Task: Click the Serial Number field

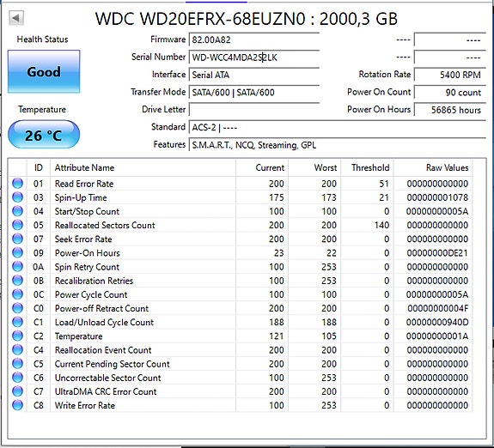Action: (x=254, y=58)
